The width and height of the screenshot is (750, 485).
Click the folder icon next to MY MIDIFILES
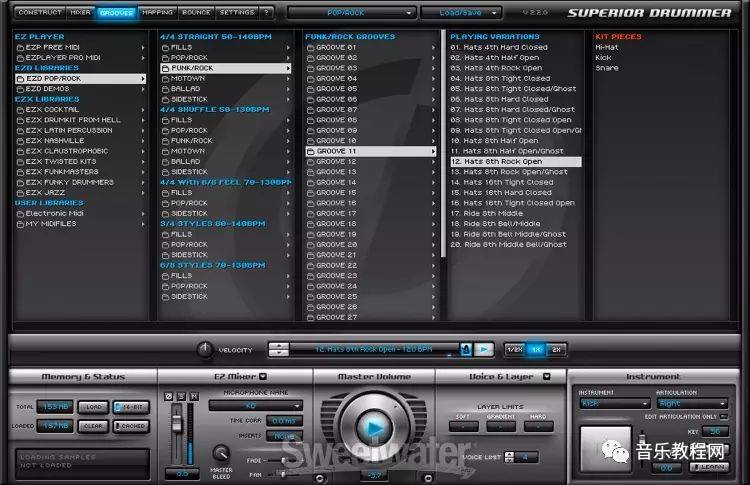click(x=21, y=224)
